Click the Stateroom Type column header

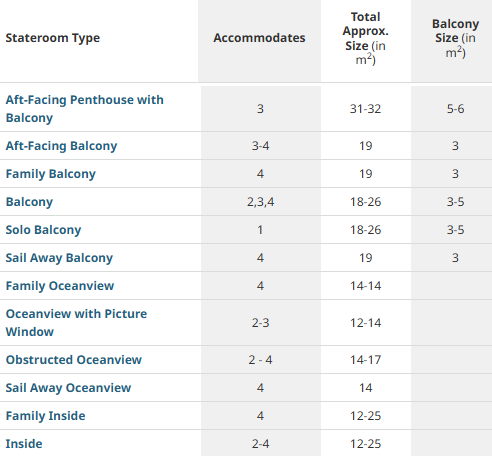(53, 38)
